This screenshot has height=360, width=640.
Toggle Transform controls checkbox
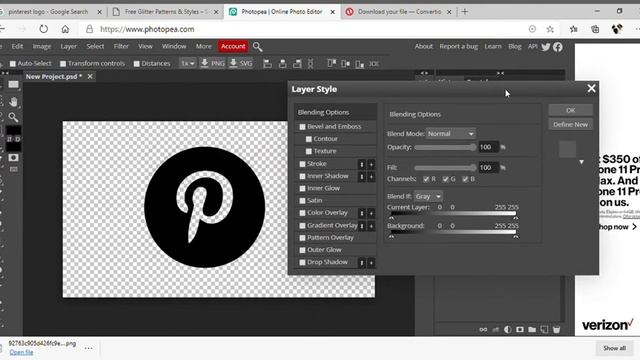click(x=63, y=64)
